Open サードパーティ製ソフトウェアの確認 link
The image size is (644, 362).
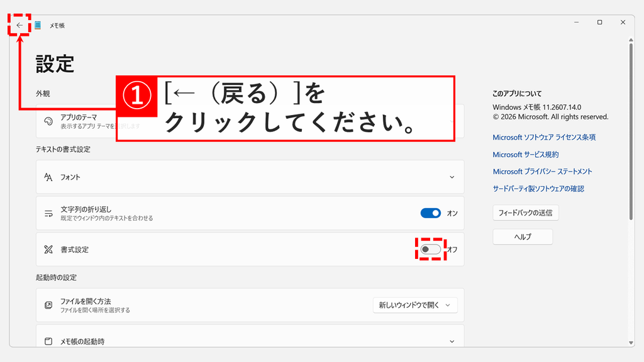click(538, 189)
